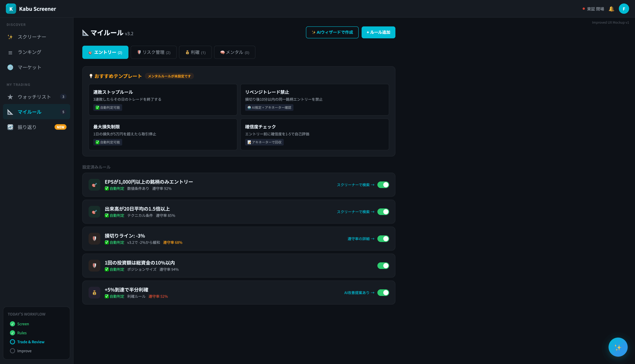Viewport: 635px width, 364px height.
Task: Open 振り返り in the sidebar
Action: coord(27,127)
